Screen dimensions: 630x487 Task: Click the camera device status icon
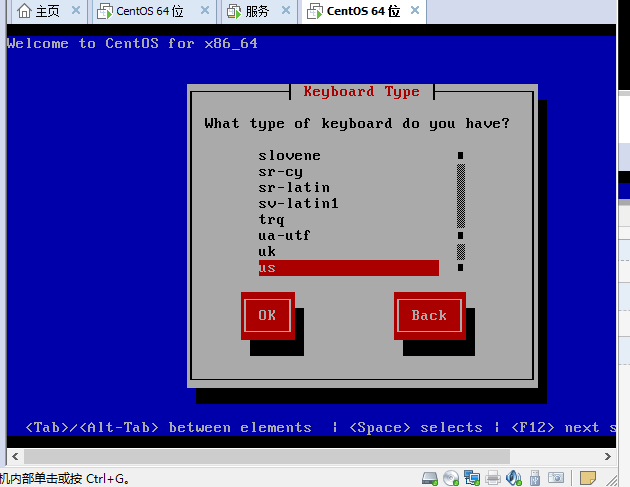tap(556, 478)
